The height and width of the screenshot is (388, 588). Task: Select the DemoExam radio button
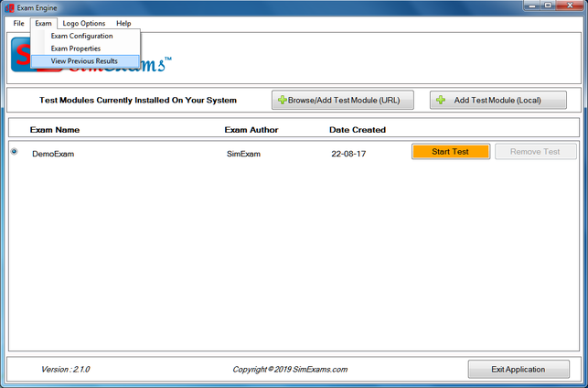point(14,152)
